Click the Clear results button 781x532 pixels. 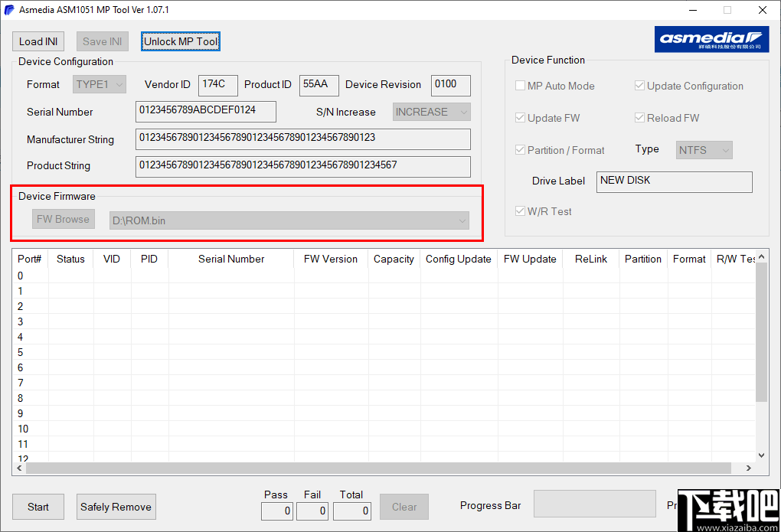pyautogui.click(x=404, y=507)
